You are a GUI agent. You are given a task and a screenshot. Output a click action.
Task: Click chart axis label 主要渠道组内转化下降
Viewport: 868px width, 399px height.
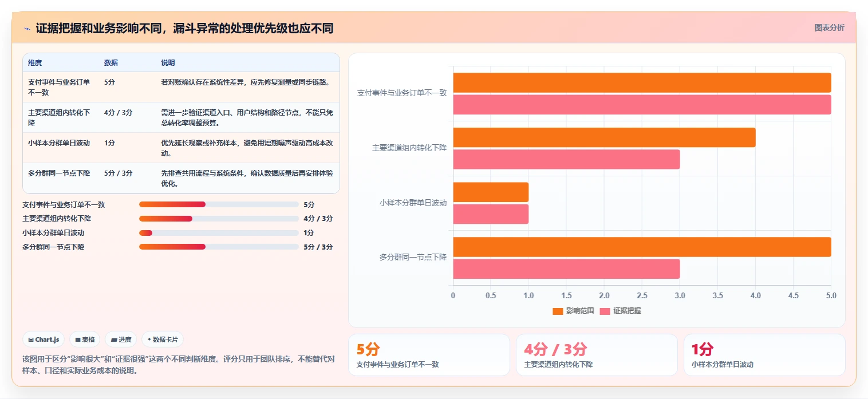[409, 148]
